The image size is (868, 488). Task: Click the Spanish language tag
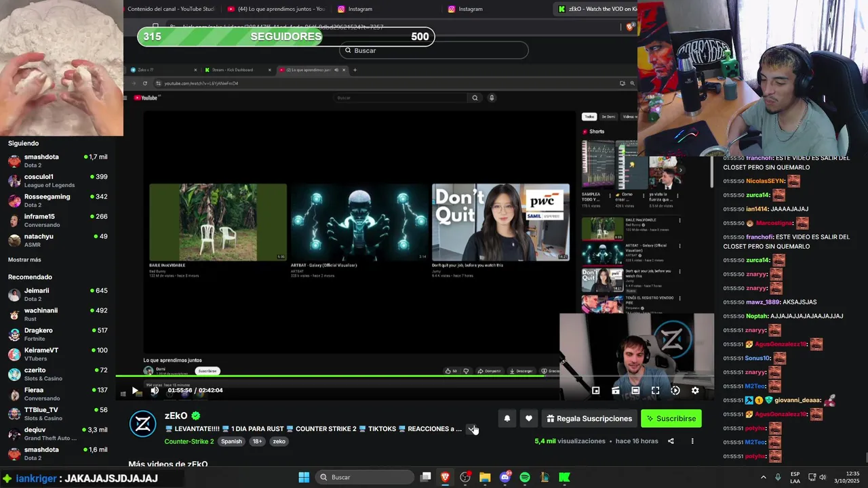coord(231,441)
